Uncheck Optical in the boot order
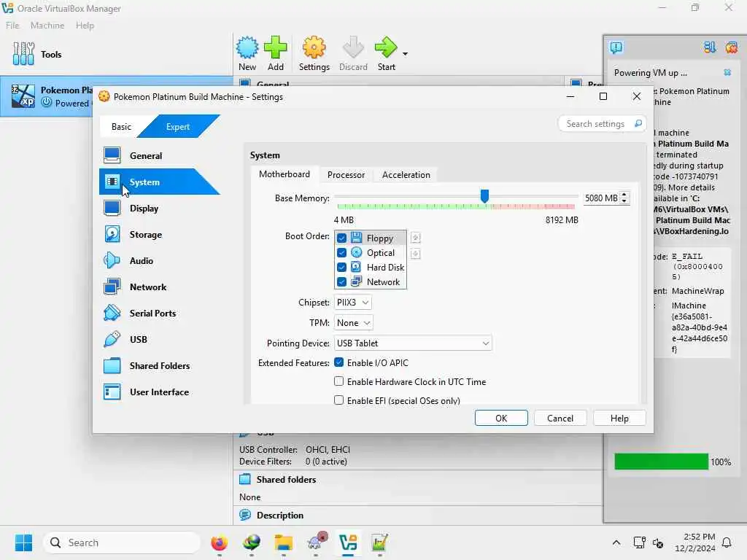The image size is (747, 560). [x=341, y=252]
